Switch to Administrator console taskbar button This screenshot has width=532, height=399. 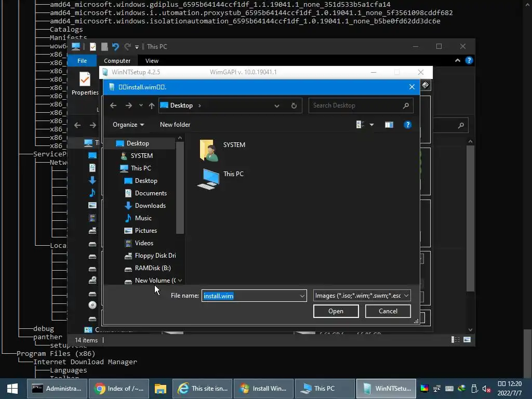57,389
